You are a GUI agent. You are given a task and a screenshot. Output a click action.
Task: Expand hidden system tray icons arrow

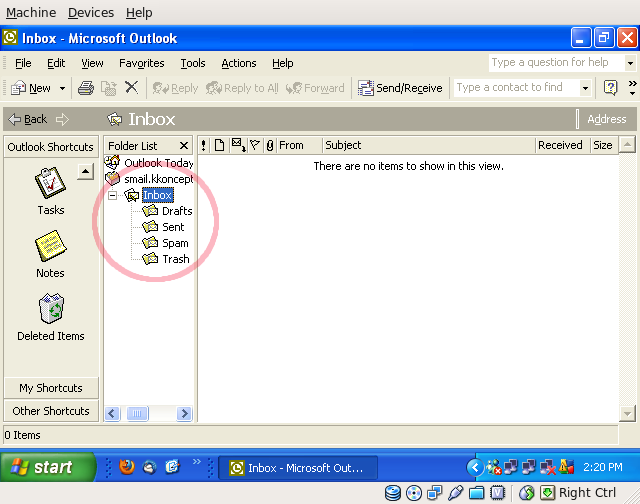(x=475, y=467)
